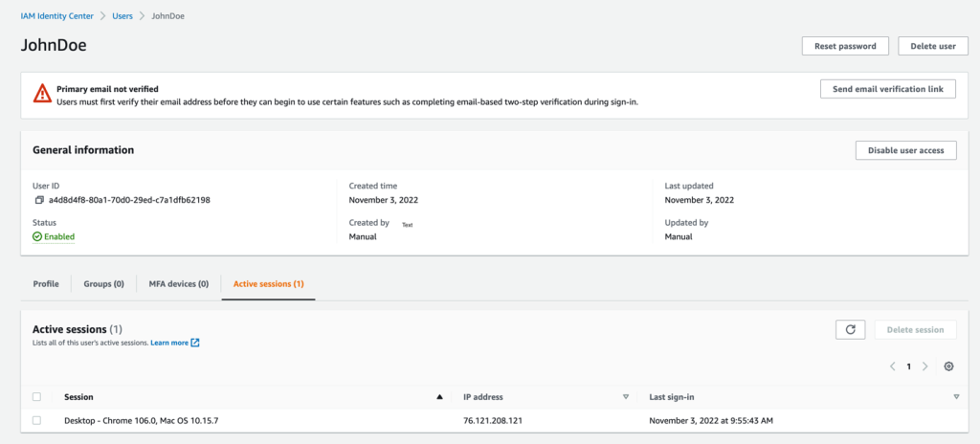This screenshot has height=444, width=980.
Task: Click the Last sign-in column header
Action: tap(672, 396)
